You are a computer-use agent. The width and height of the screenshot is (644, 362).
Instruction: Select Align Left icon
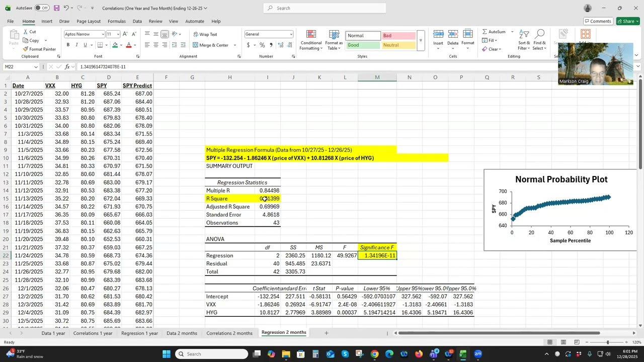click(147, 45)
